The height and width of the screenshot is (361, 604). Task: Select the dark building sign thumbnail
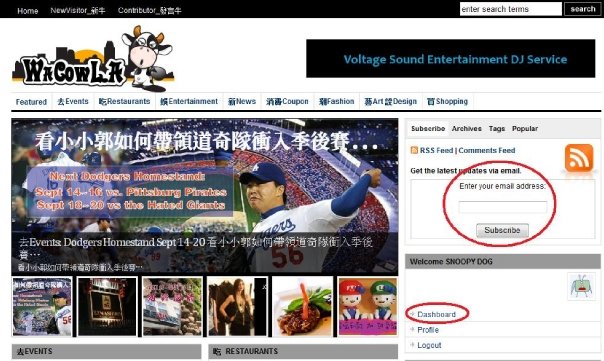click(107, 306)
